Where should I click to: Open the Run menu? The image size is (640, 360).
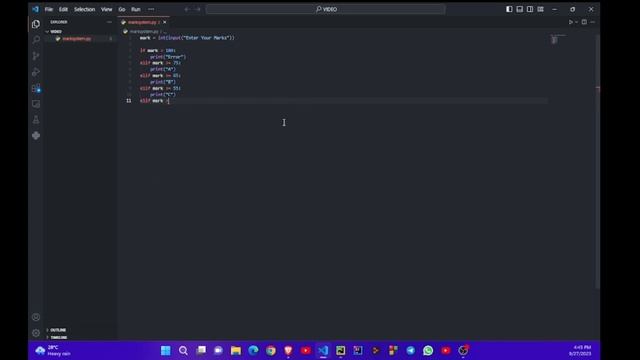pos(136,9)
